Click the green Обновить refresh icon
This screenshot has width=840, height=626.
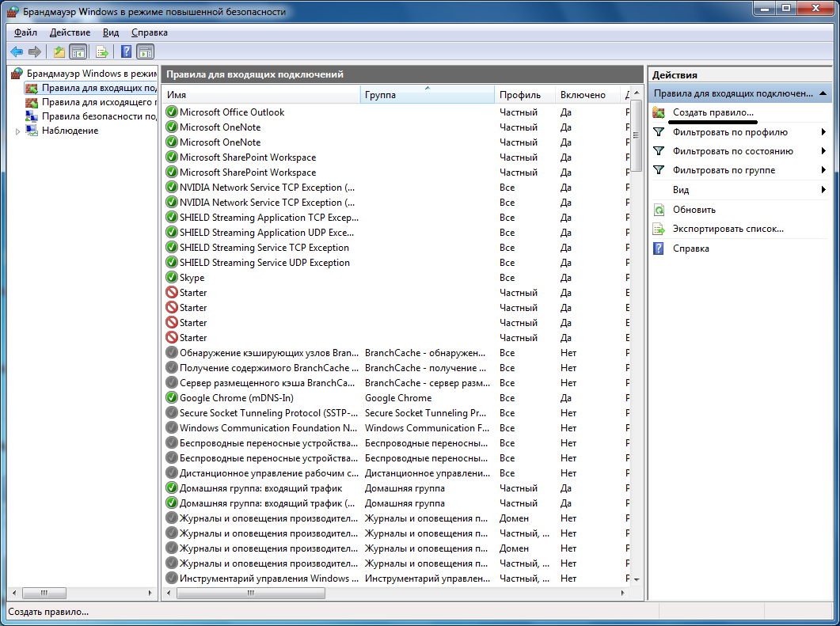659,210
